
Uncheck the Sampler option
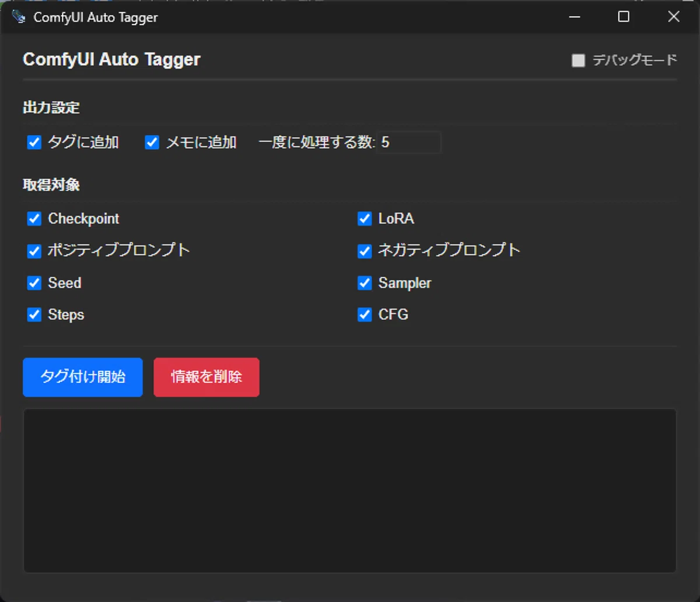tap(365, 283)
